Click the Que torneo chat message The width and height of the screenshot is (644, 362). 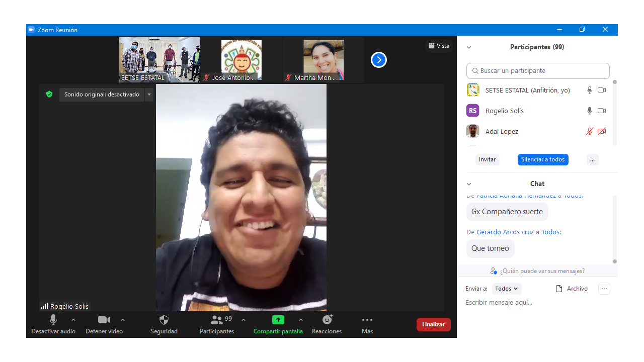[490, 248]
